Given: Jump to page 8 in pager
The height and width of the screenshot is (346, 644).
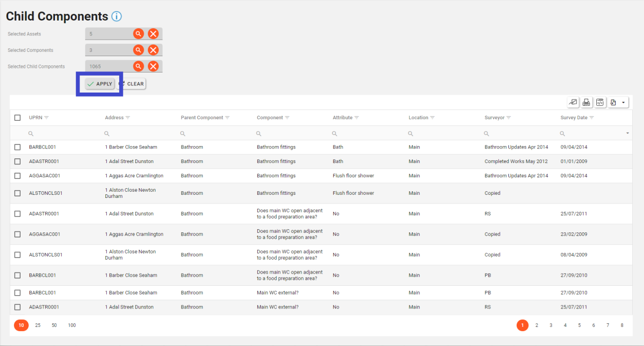Looking at the screenshot, I should coord(622,325).
